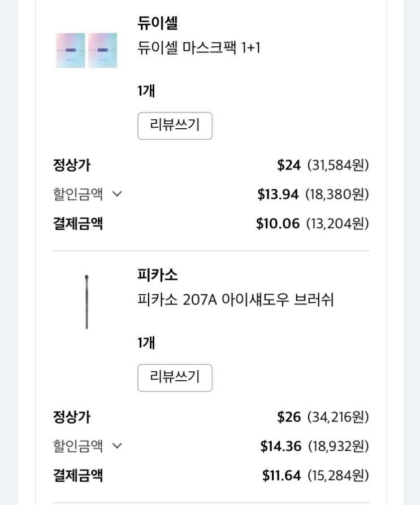420x505 pixels.
Task: Expand 할인금액 chevron under 피카소 item
Action: click(x=117, y=446)
